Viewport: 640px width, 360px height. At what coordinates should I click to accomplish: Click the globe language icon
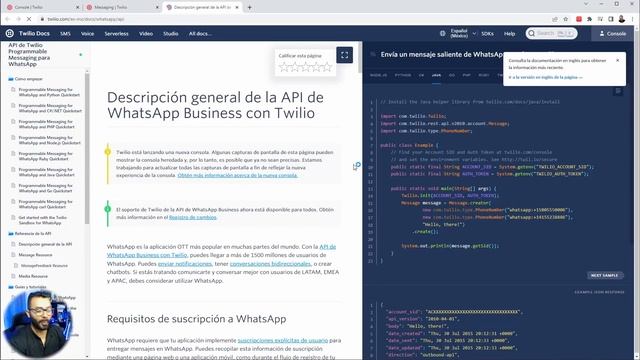[x=443, y=33]
